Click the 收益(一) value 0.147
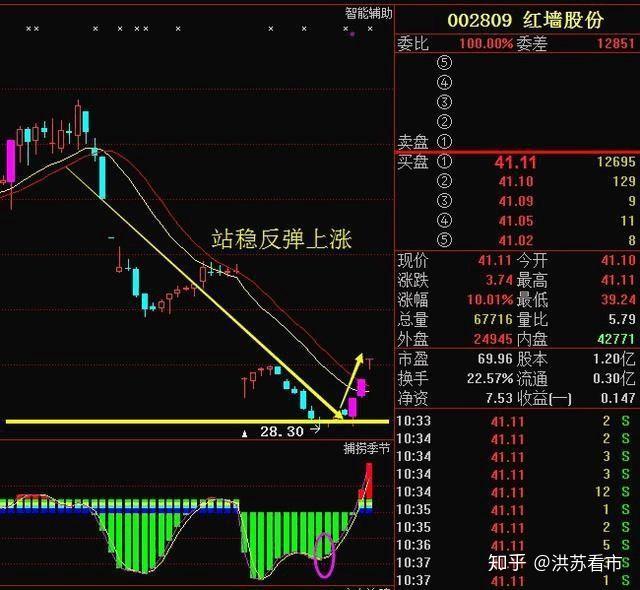The width and height of the screenshot is (640, 590). pyautogui.click(x=618, y=398)
